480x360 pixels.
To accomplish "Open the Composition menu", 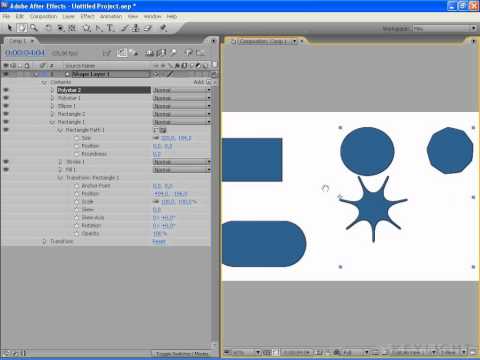I will tap(43, 16).
